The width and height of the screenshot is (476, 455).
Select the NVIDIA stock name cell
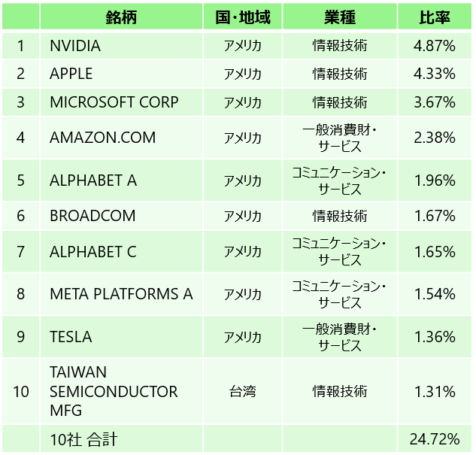tap(75, 46)
